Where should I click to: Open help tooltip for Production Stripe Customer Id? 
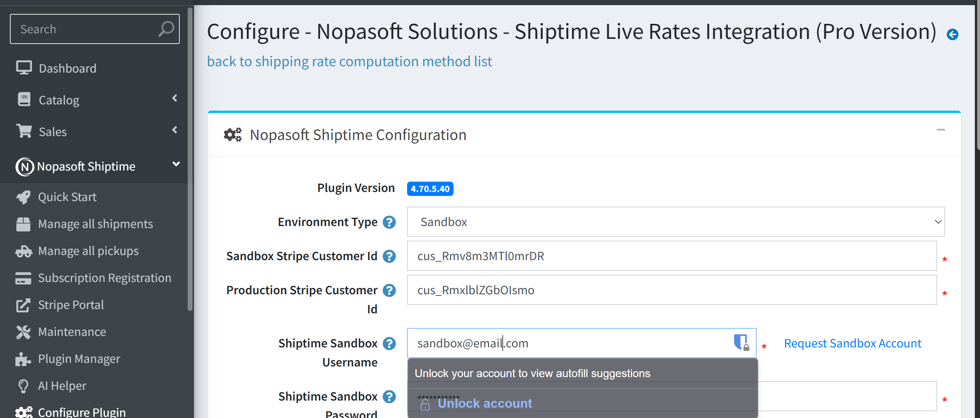(389, 290)
